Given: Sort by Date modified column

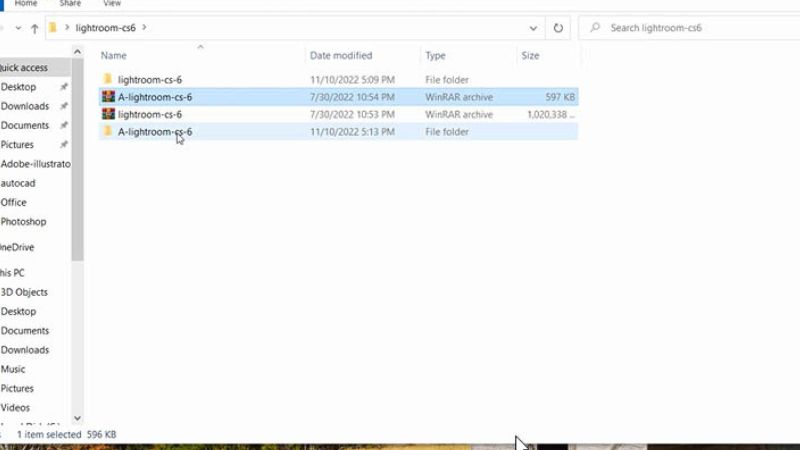Looking at the screenshot, I should 341,56.
